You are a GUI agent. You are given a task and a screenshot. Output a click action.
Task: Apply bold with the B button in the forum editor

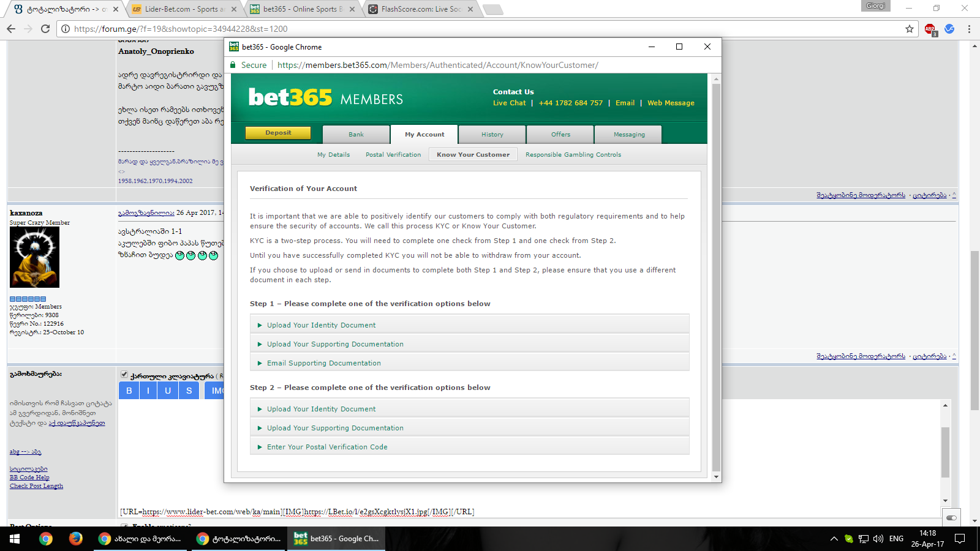129,391
